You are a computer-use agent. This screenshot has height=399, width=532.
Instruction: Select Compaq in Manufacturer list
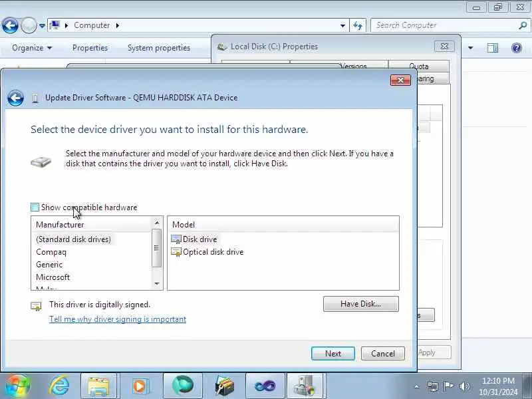51,252
